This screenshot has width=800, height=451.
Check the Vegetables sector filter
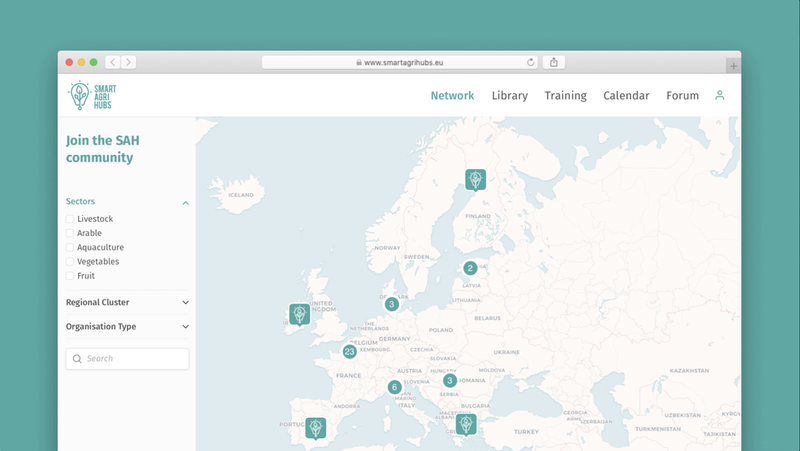tap(70, 262)
